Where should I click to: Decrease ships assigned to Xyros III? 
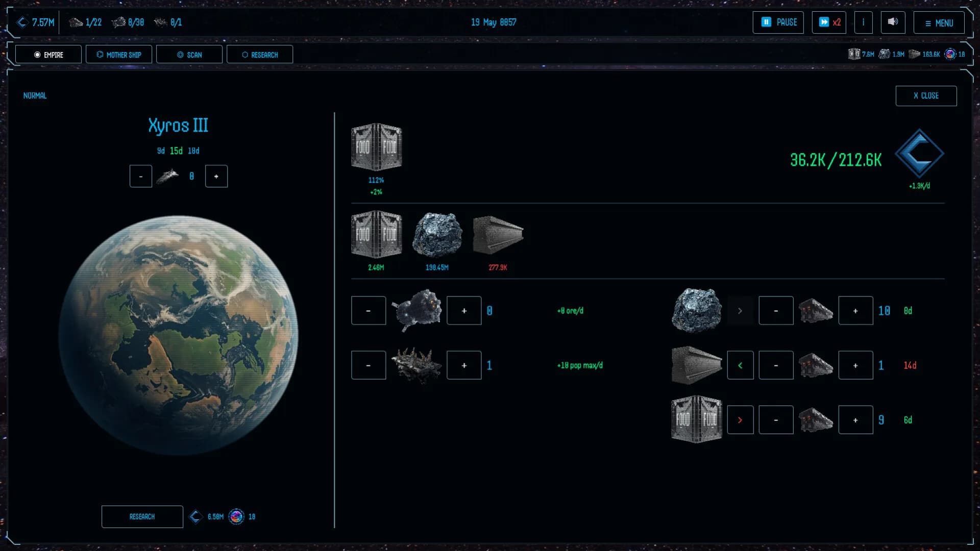click(141, 177)
